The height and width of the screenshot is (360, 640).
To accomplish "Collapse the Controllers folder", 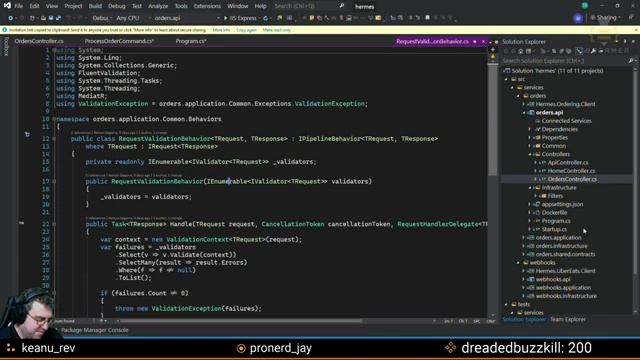I will coord(530,154).
